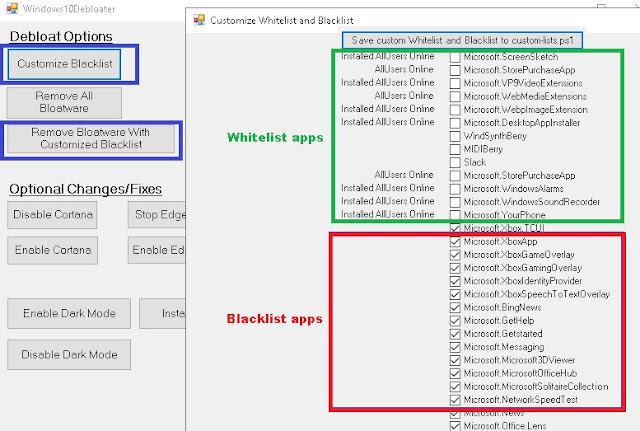Image resolution: width=640 pixels, height=431 pixels.
Task: Uncheck Microsoft.NetworkSpeedTest checkbox
Action: [x=455, y=400]
